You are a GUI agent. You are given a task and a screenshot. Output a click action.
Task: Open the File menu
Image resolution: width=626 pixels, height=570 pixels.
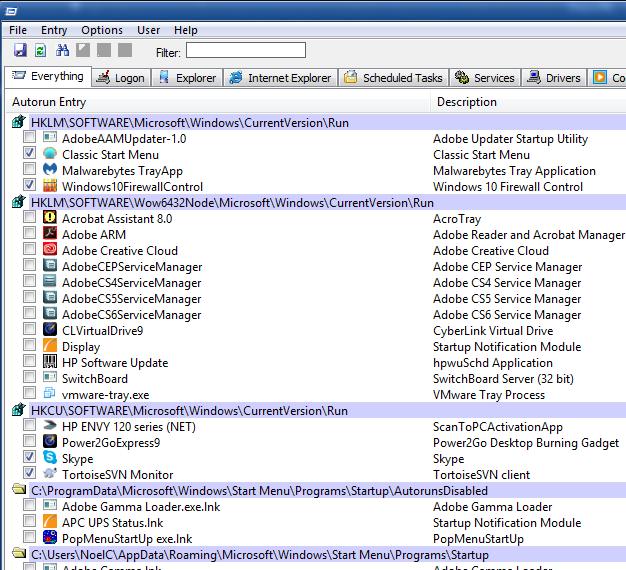click(18, 30)
